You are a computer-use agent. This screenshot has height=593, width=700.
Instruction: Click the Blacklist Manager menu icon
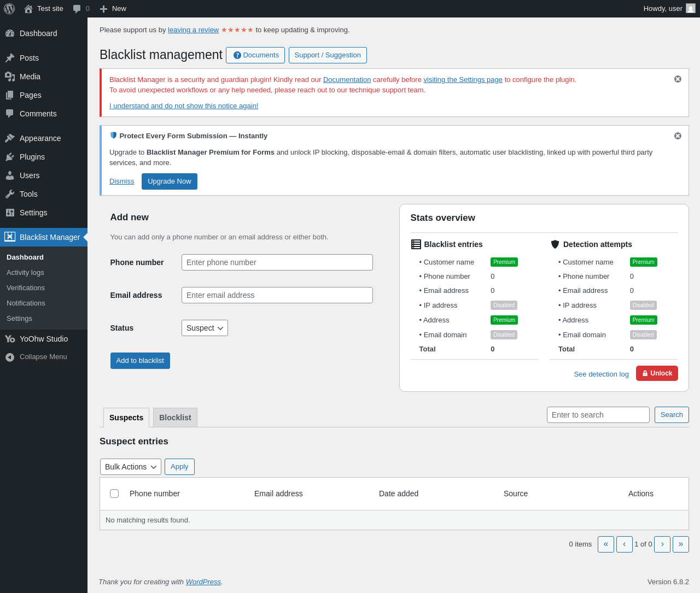click(10, 237)
